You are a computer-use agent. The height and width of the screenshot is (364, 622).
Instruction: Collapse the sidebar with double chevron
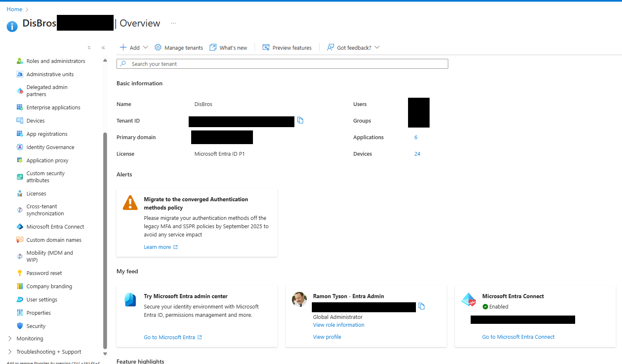coord(103,48)
